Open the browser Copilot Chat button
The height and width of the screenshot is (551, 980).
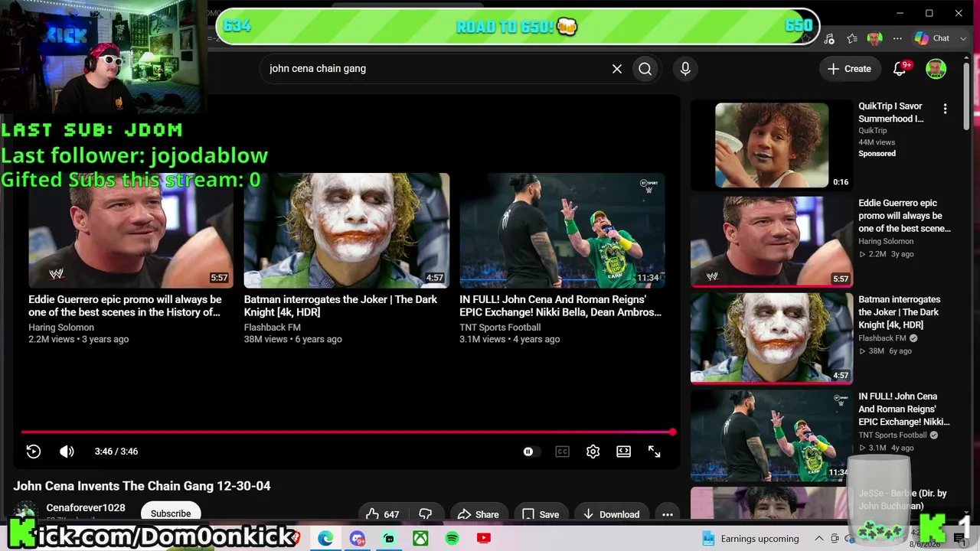(x=932, y=38)
